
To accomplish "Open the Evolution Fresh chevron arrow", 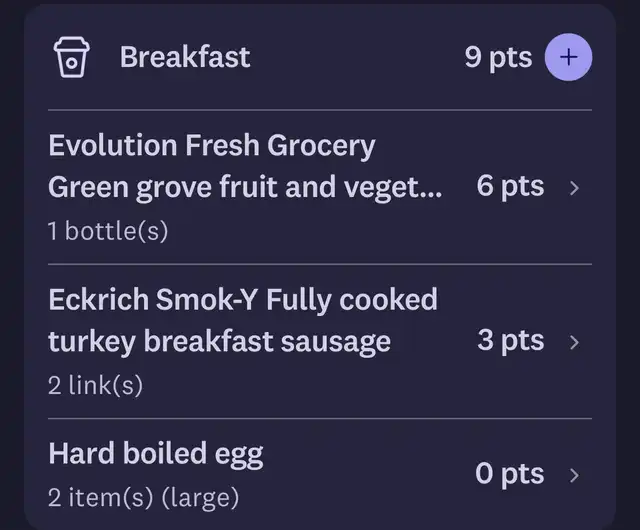I will click(x=574, y=188).
